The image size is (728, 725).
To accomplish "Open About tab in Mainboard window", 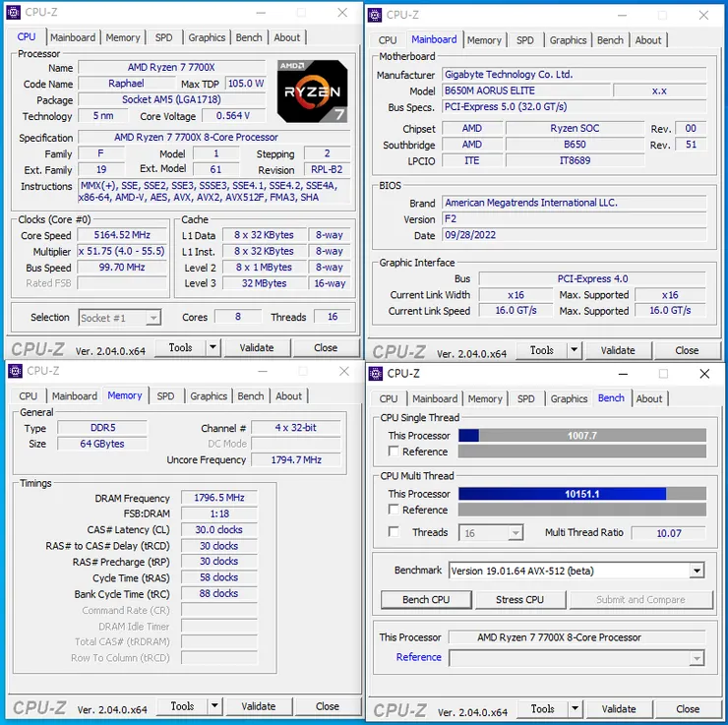I will tap(648, 40).
